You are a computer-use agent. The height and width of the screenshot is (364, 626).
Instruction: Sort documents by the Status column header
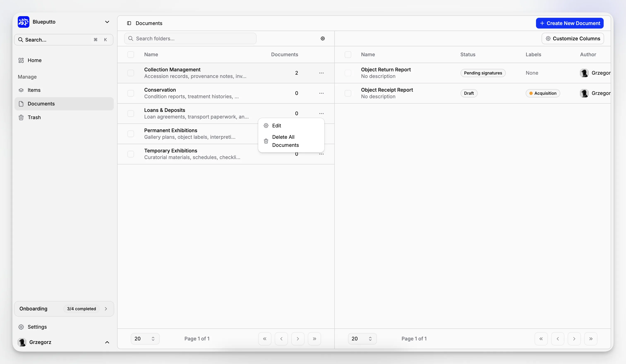point(468,54)
